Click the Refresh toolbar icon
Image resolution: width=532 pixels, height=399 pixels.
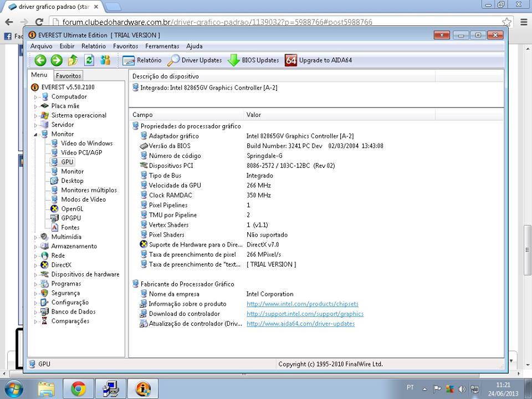(x=89, y=60)
